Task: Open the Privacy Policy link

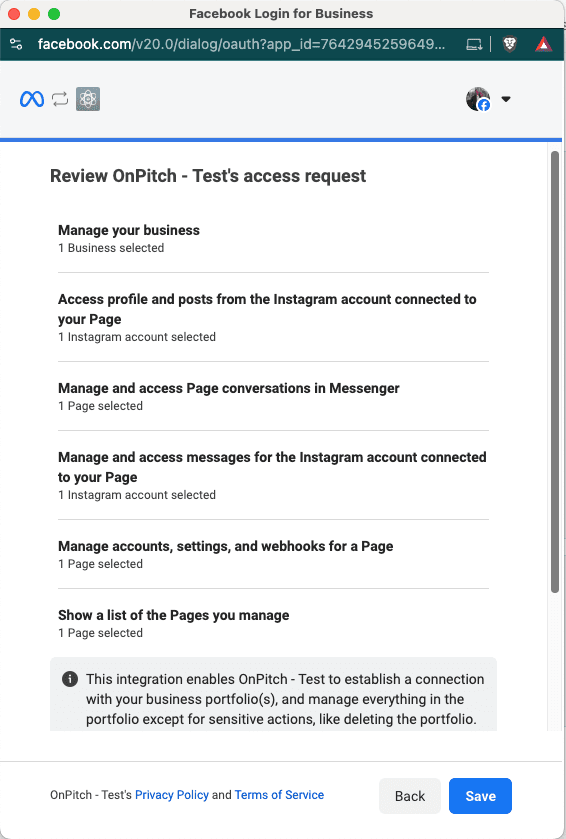Action: coord(172,795)
